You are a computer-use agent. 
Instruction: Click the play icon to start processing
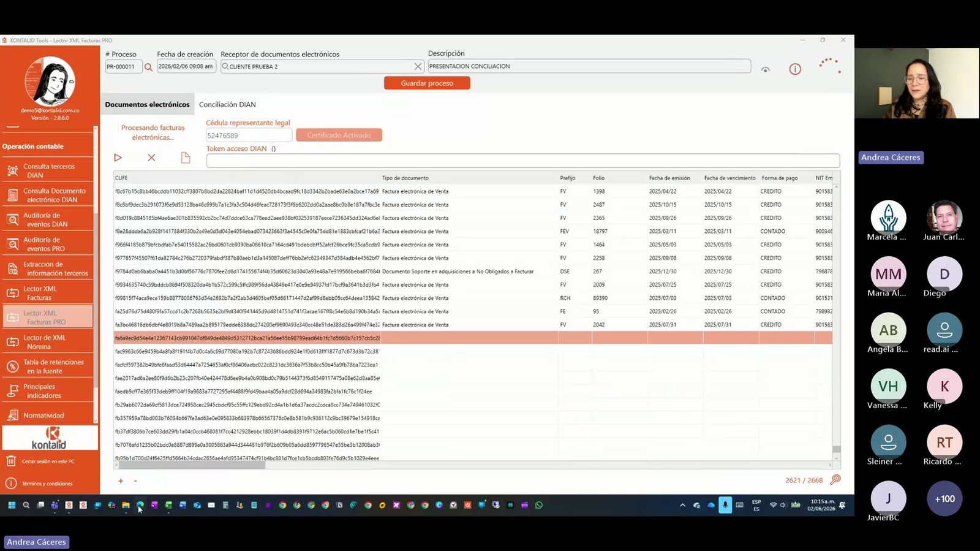[x=118, y=158]
